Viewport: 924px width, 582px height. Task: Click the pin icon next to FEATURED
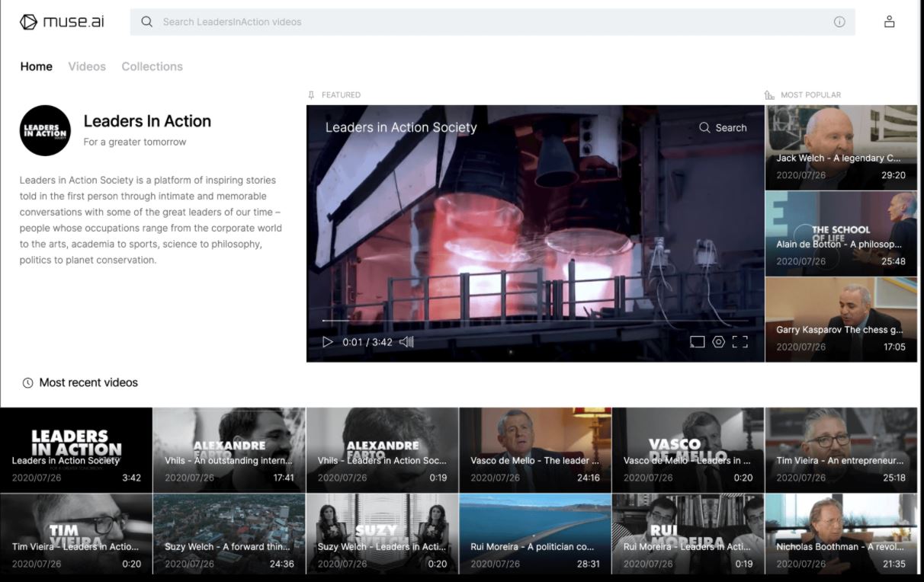click(x=311, y=95)
